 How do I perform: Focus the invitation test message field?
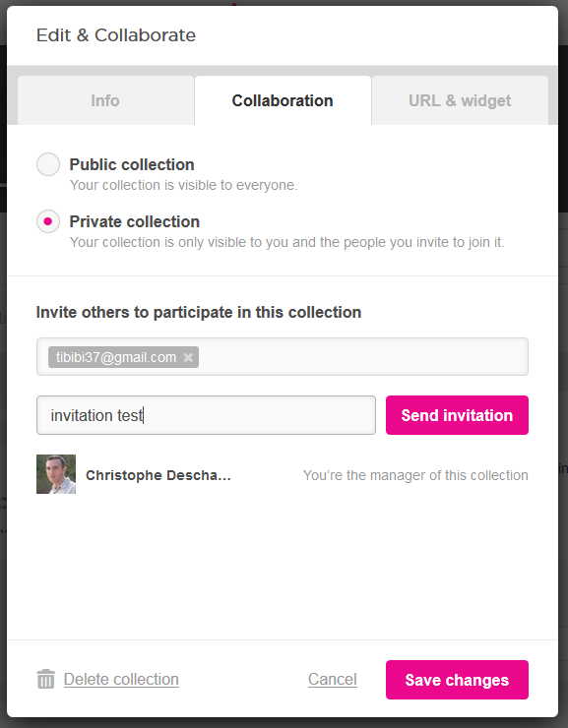pos(206,415)
